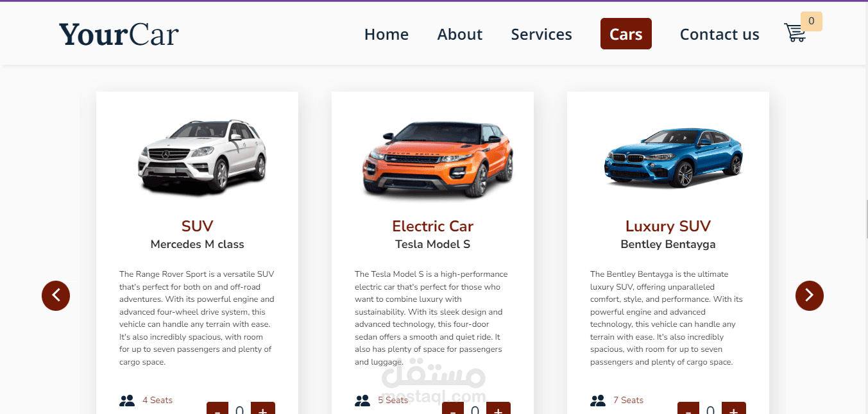Click the orange Range Rover image
This screenshot has width=868, height=414.
438,159
